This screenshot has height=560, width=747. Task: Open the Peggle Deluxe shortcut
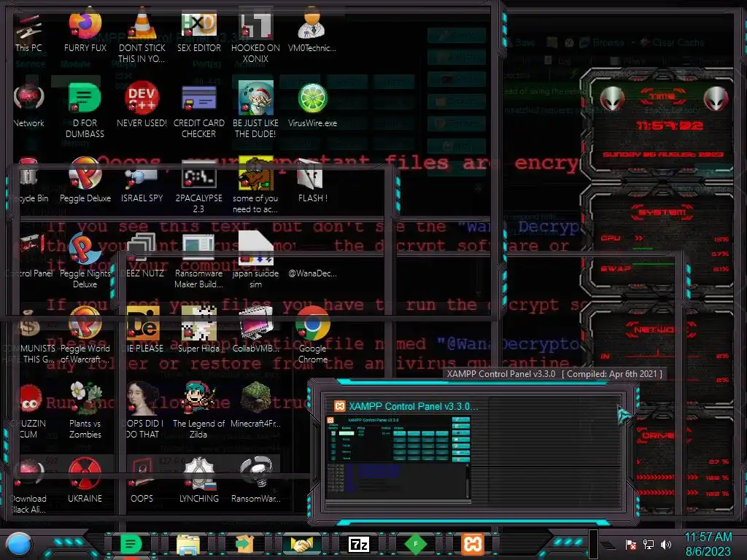85,180
